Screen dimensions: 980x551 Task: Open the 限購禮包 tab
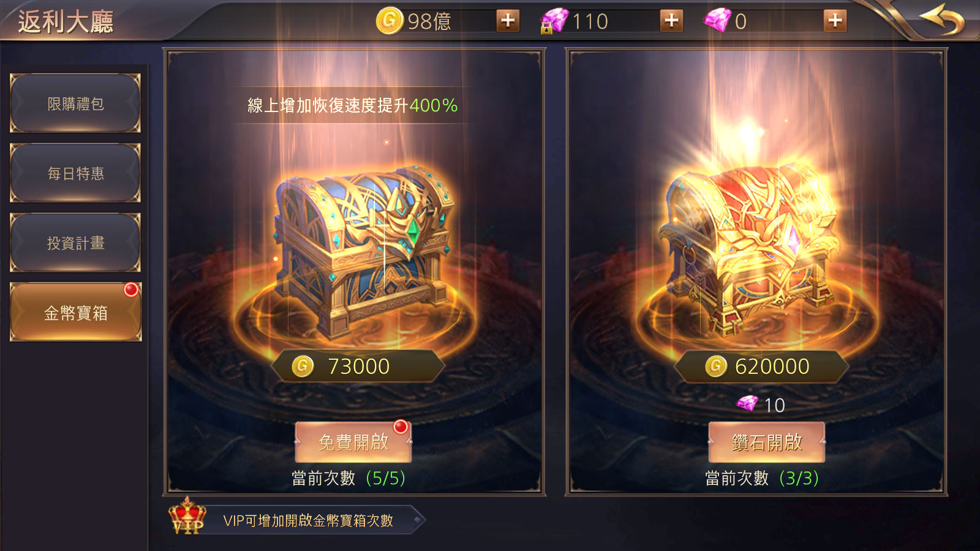75,103
